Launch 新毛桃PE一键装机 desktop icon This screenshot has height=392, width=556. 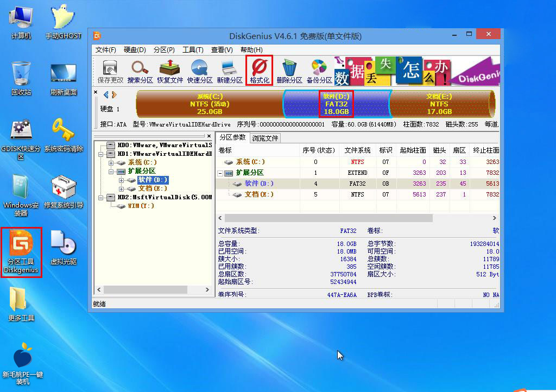pos(22,364)
